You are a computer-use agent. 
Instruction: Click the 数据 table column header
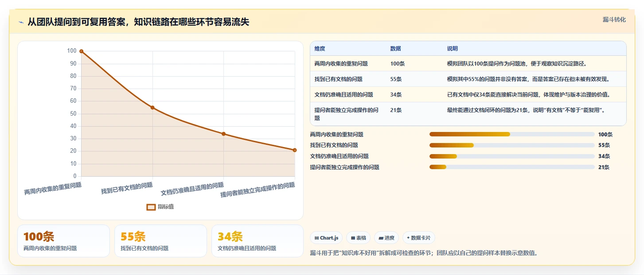coord(395,49)
